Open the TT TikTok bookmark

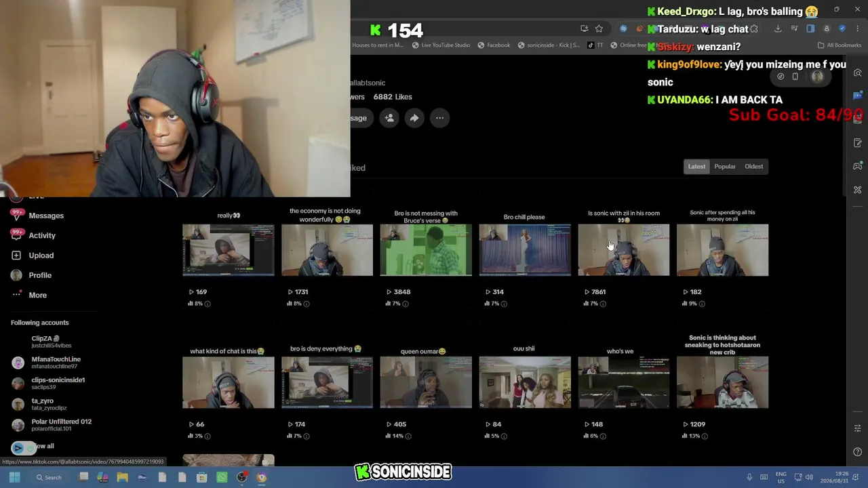click(595, 45)
